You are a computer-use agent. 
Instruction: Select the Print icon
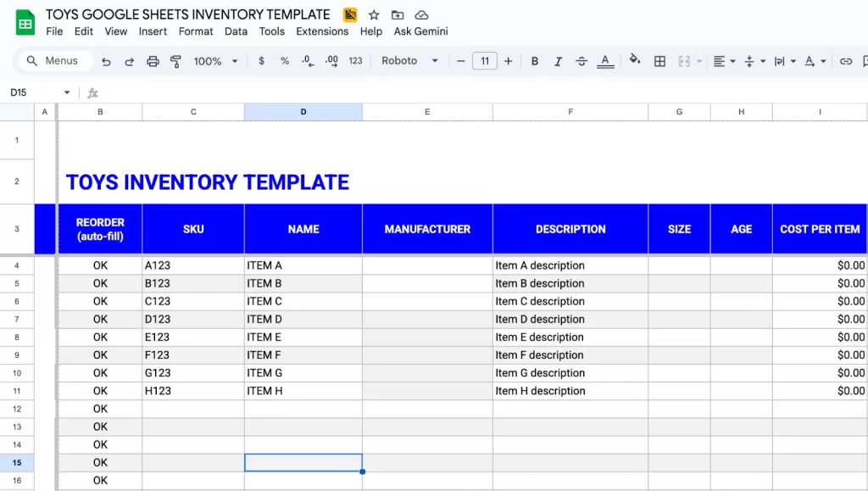click(x=153, y=61)
